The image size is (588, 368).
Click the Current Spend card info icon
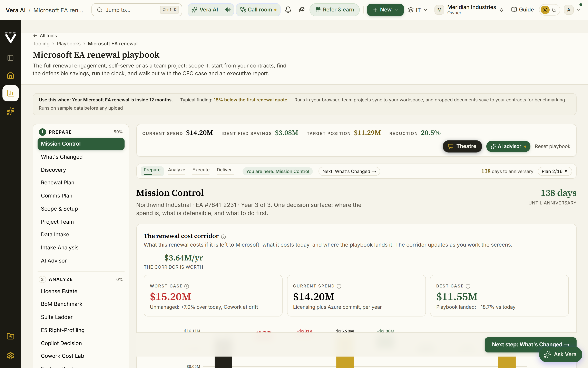(339, 286)
